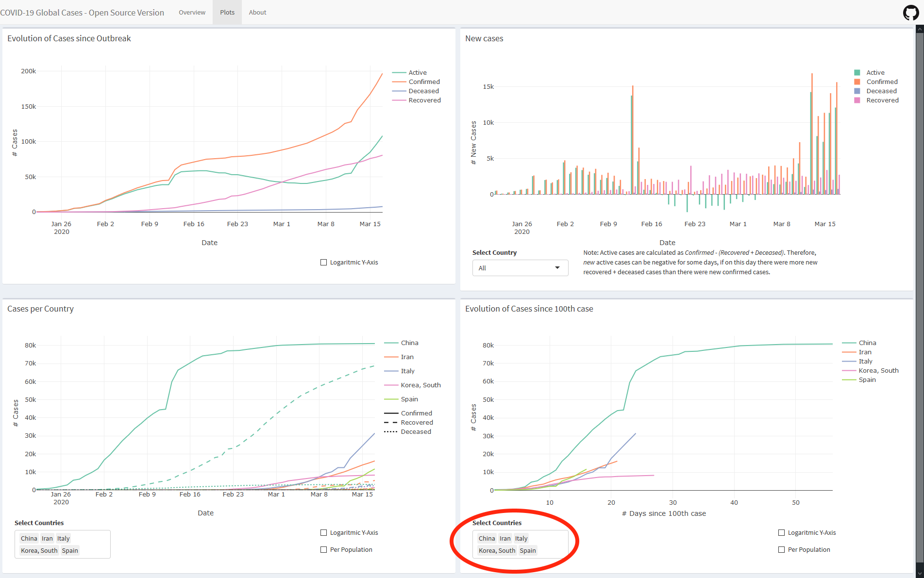This screenshot has height=578, width=924.
Task: Toggle Italy in since 100th case legend
Action: 857,362
